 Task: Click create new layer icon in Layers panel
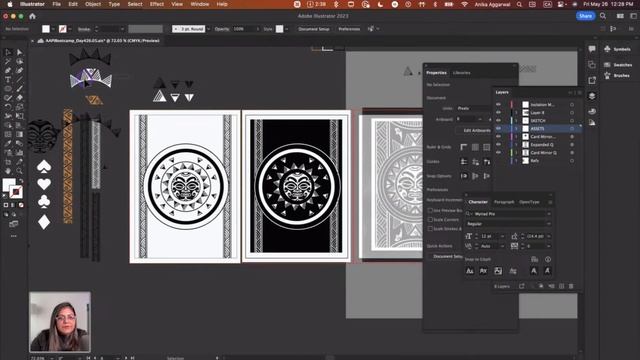(562, 286)
